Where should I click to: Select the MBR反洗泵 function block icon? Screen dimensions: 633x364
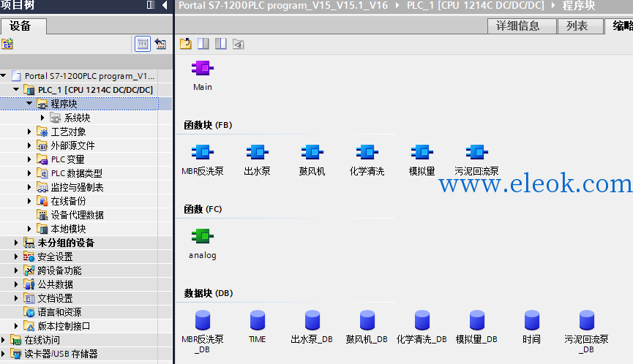[x=202, y=152]
